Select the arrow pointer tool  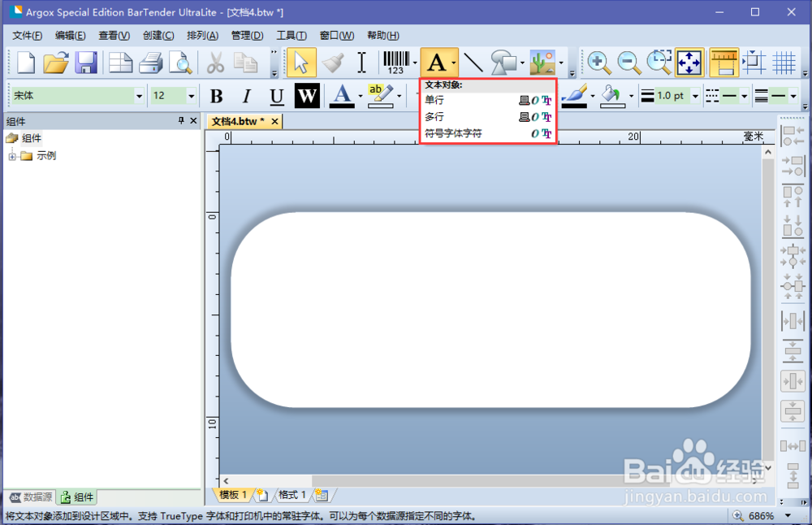click(301, 63)
